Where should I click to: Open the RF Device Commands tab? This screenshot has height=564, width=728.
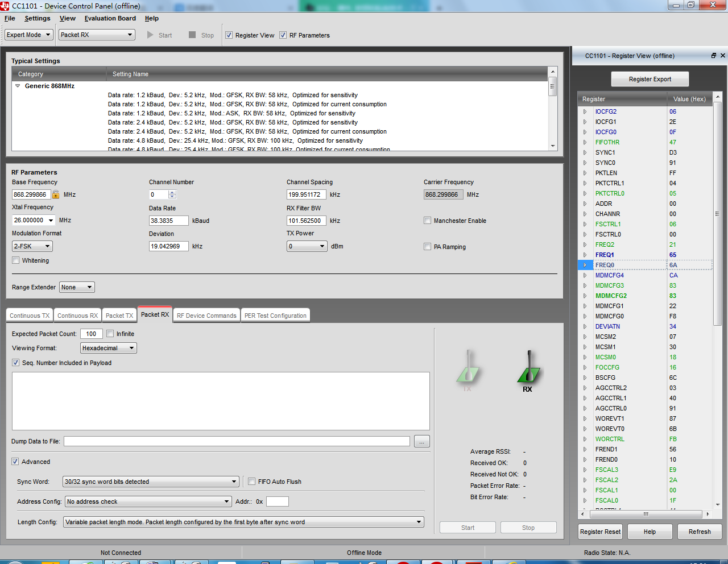(206, 316)
